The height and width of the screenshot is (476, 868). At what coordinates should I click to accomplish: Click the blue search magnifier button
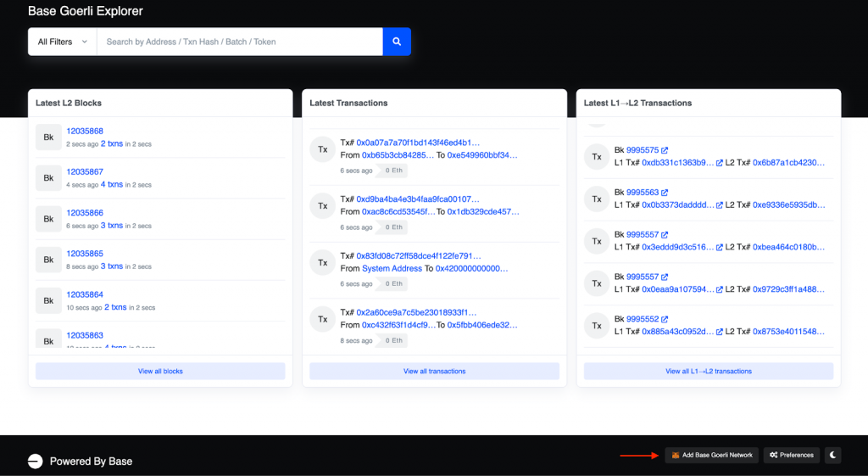[397, 42]
